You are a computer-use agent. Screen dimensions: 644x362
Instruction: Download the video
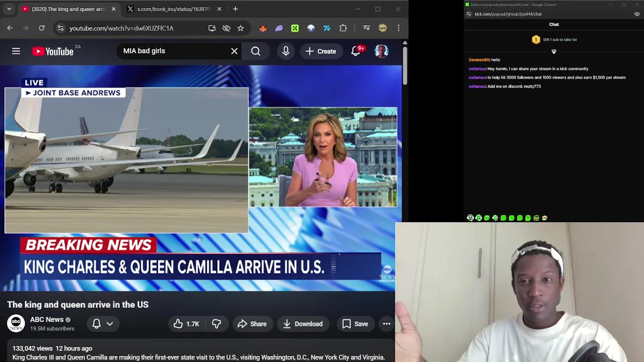pos(302,324)
